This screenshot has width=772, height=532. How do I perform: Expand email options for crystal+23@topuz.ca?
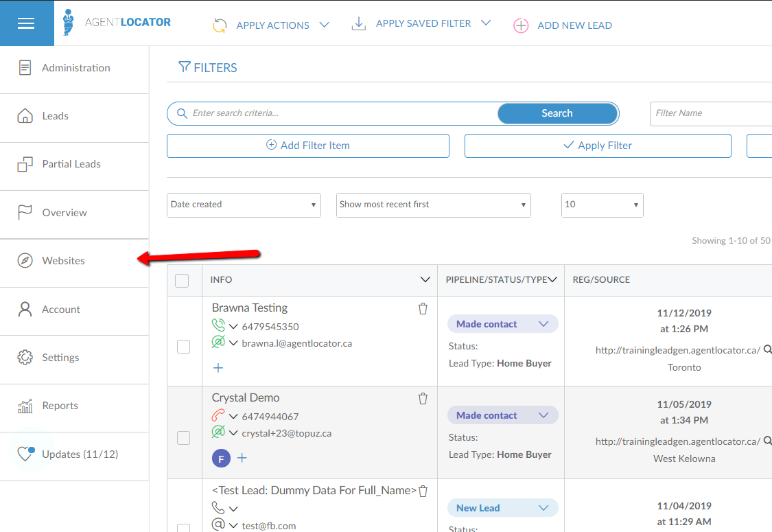233,433
